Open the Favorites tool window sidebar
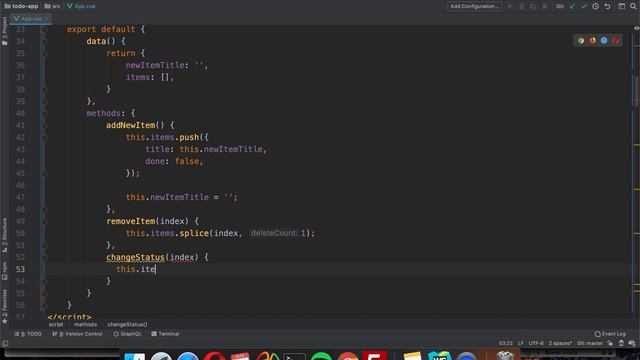 click(x=4, y=306)
